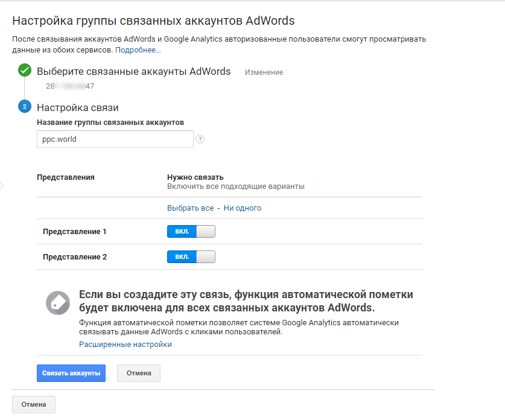
Task: Click Отмена next to Связать аккаунты
Action: (x=139, y=374)
